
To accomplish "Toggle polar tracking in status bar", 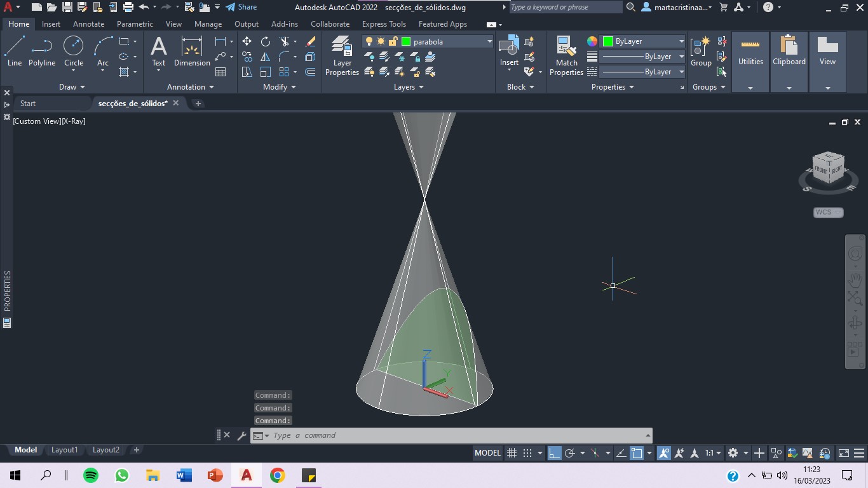I will (570, 453).
